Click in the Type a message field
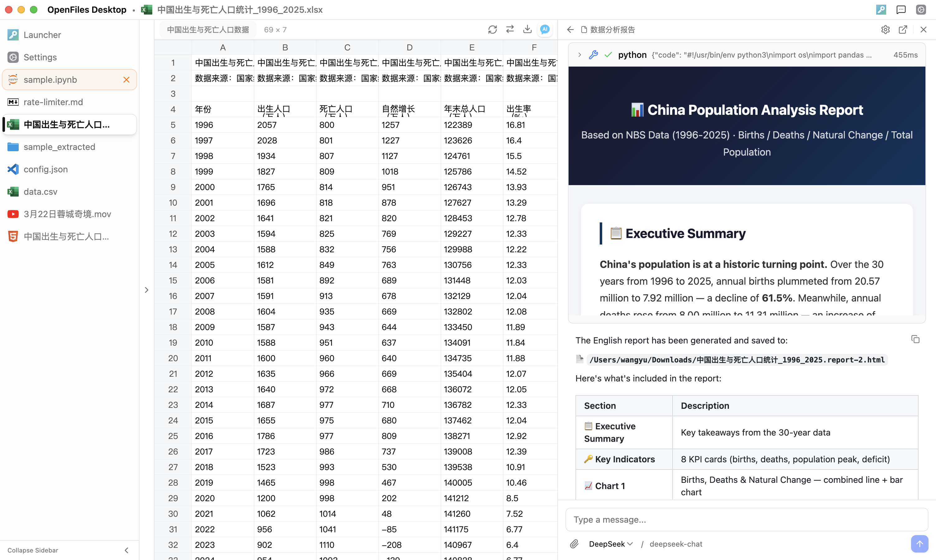936x560 pixels. (x=746, y=520)
